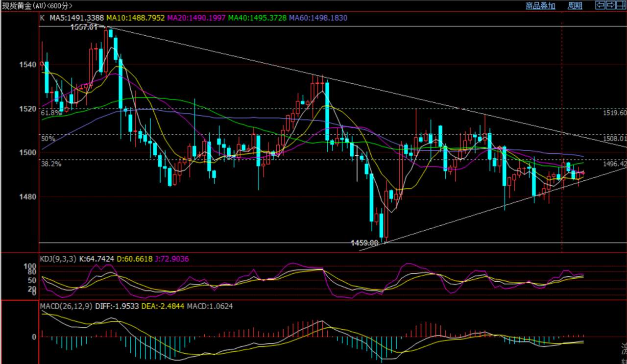This screenshot has height=364, width=627.
Task: Click the 50% Fibonacci label
Action: [48, 139]
